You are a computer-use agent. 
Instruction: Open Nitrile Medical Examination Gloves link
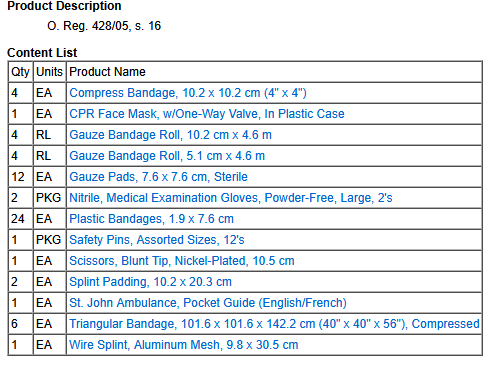click(231, 198)
